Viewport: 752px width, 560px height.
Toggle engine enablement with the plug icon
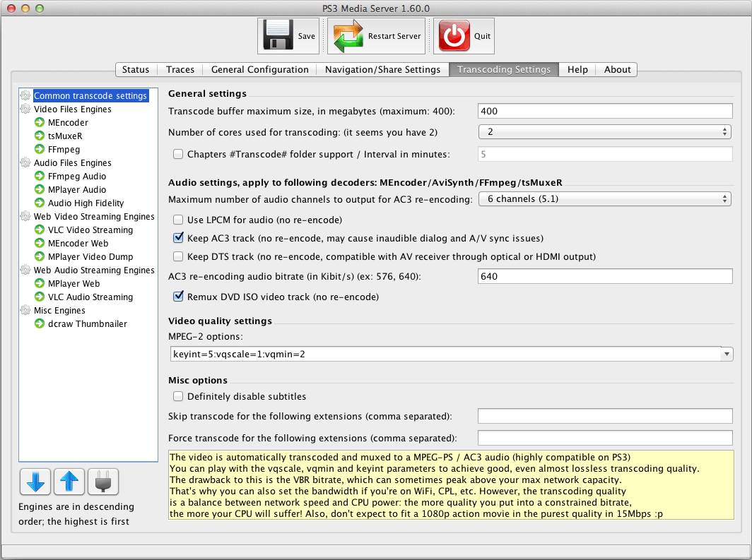point(102,482)
